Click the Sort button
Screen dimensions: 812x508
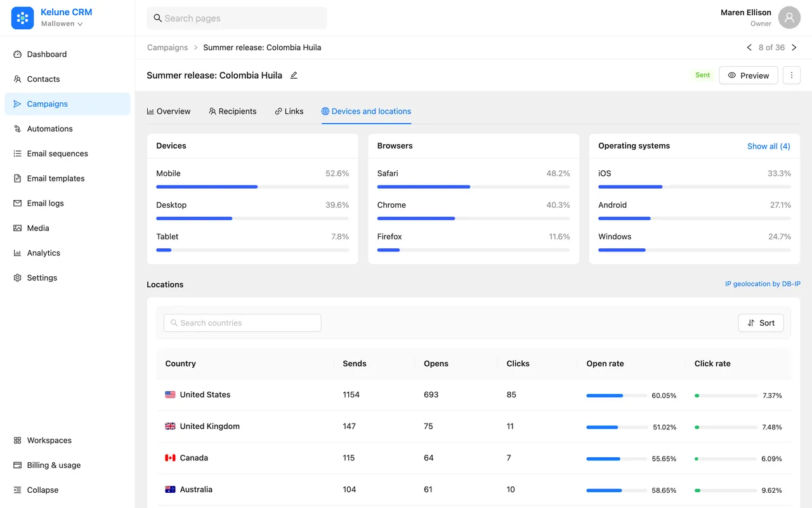[x=761, y=323]
